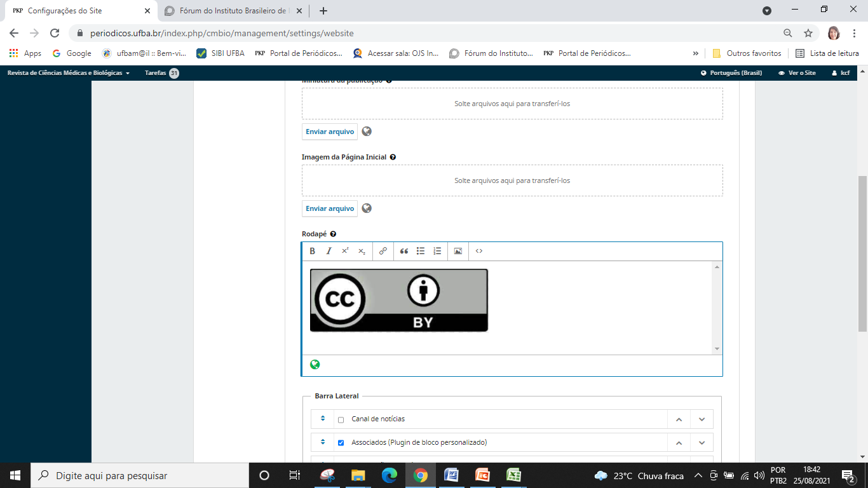Open Microsoft Edge from taskbar
Viewport: 868px width, 488px height.
coord(389,475)
